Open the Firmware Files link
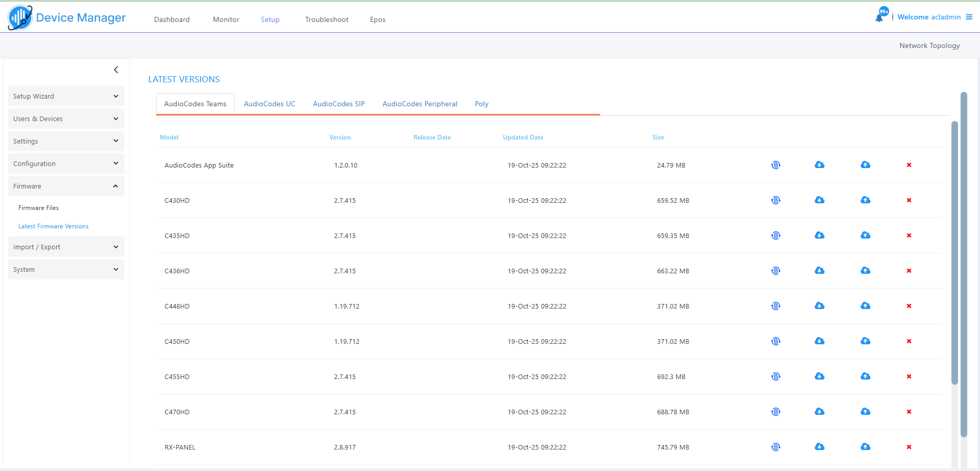This screenshot has width=980, height=471. (x=38, y=208)
